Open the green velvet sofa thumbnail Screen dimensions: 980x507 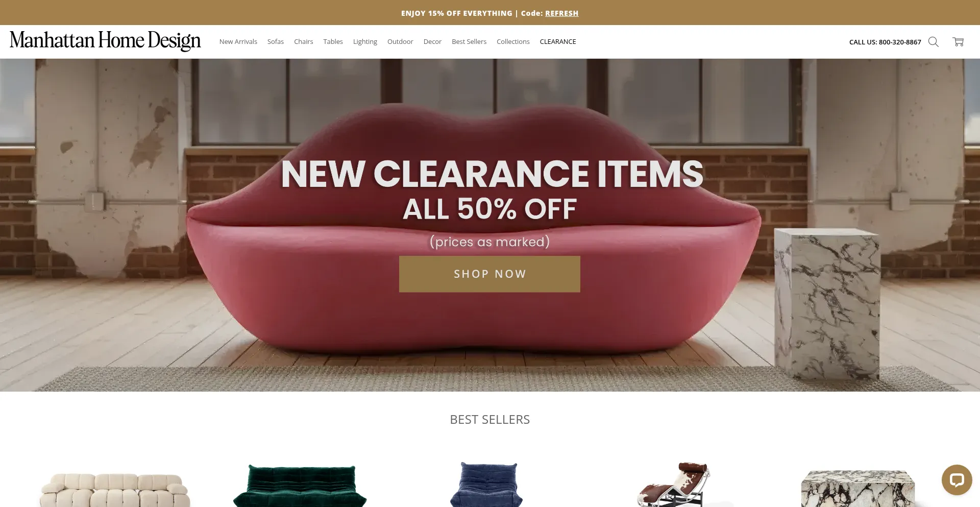(300, 485)
